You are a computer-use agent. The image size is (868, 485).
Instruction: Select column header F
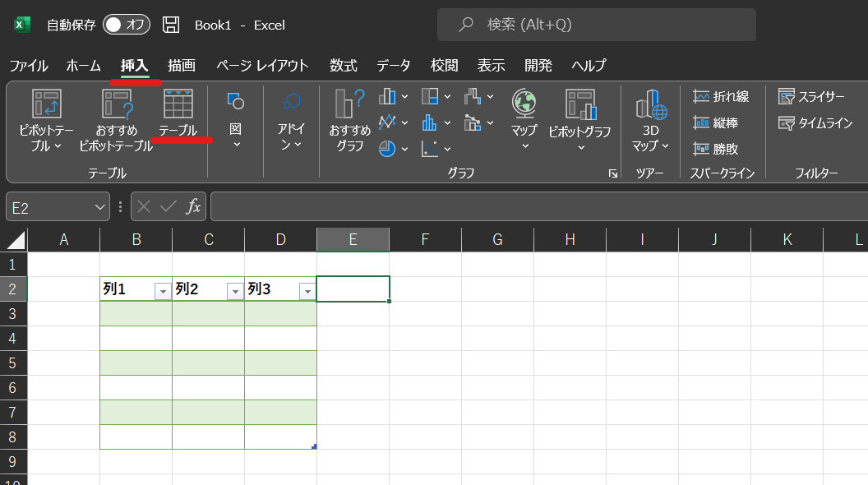[425, 240]
